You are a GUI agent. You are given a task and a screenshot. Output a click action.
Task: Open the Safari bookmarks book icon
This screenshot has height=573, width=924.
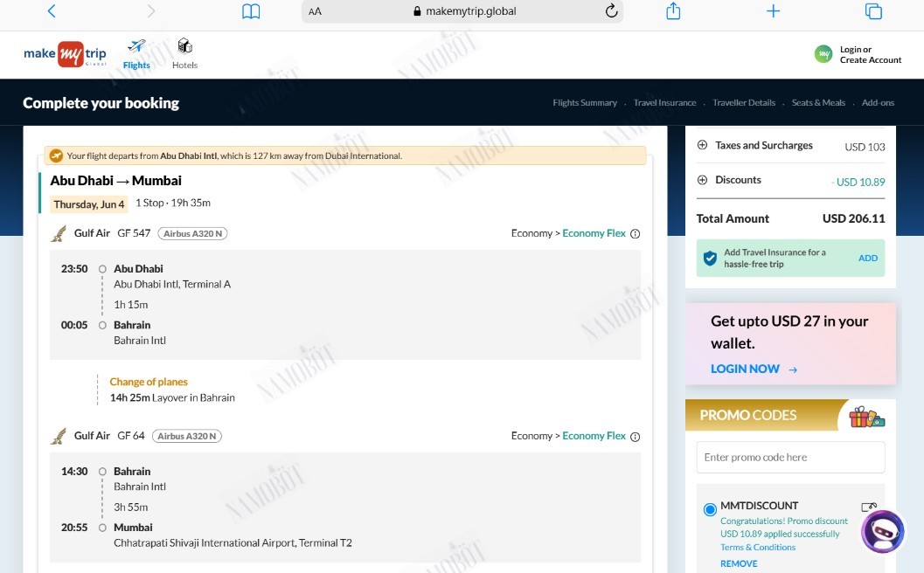pyautogui.click(x=251, y=11)
